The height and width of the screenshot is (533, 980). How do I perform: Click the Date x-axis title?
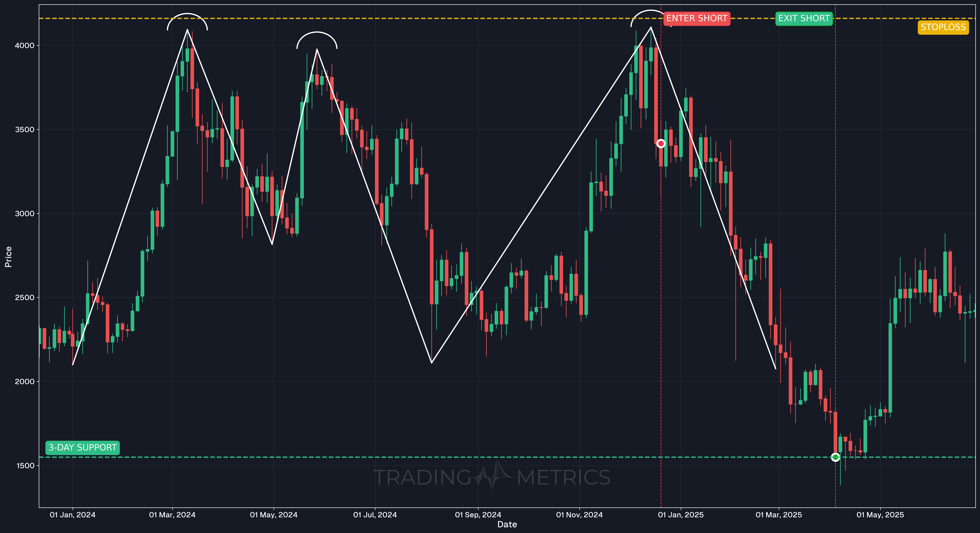[x=507, y=525]
